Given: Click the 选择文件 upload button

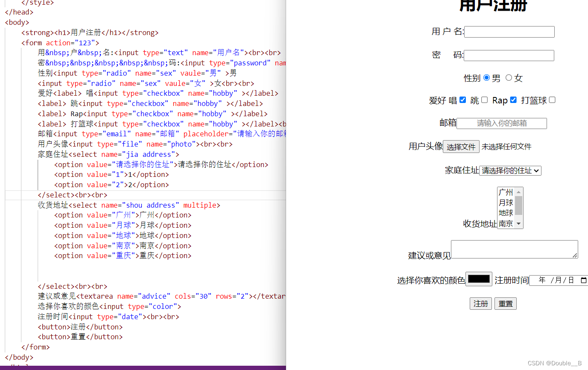Looking at the screenshot, I should tap(461, 146).
